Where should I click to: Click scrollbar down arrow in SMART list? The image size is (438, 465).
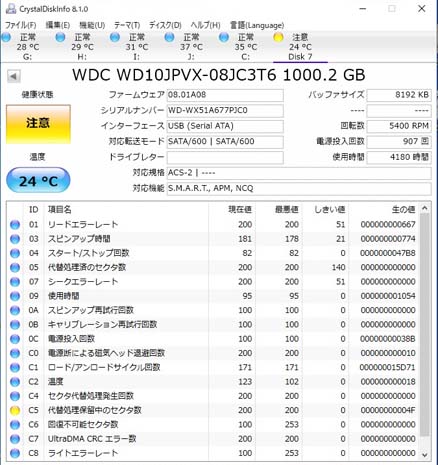[x=424, y=455]
